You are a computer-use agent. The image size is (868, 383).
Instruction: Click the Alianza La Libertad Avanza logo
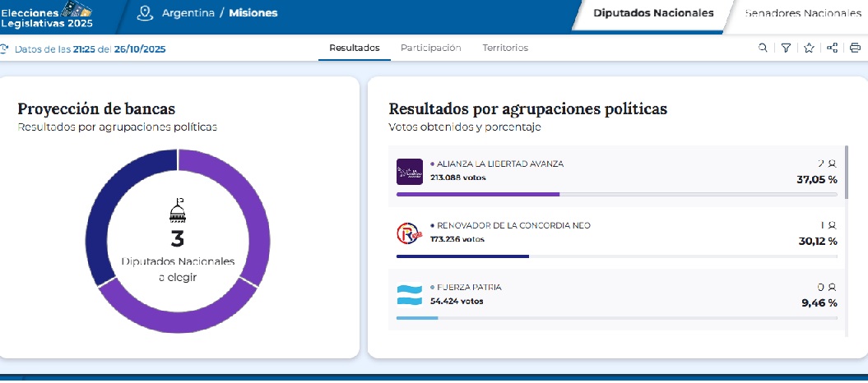click(409, 171)
